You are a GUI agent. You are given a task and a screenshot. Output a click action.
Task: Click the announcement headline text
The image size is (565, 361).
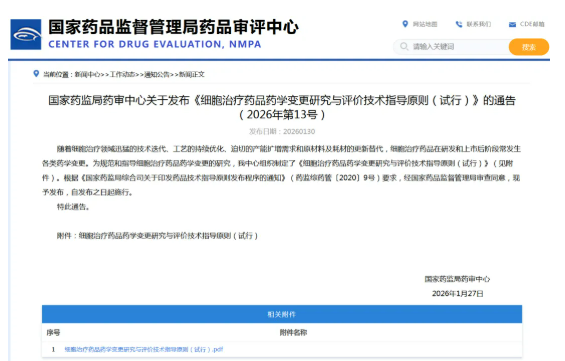click(x=282, y=107)
